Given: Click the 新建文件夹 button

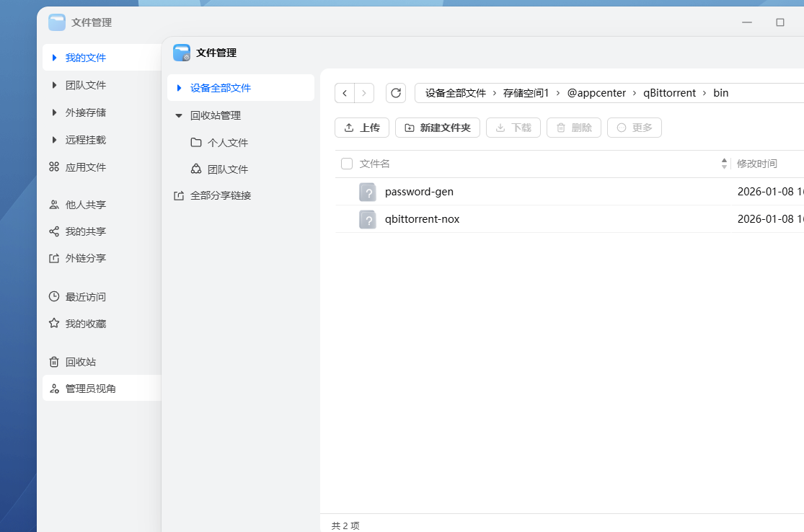Looking at the screenshot, I should pos(437,127).
